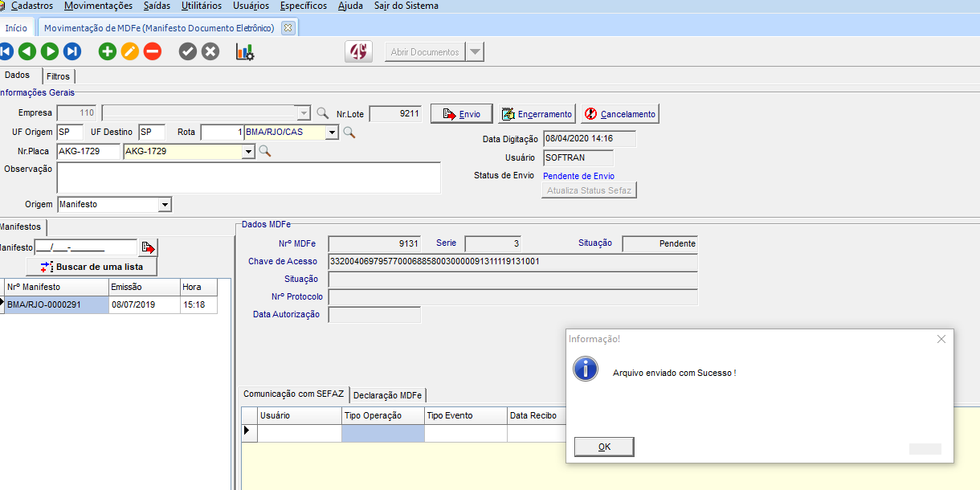The width and height of the screenshot is (980, 490).
Task: Switch to the Filtros tab
Action: [x=58, y=76]
